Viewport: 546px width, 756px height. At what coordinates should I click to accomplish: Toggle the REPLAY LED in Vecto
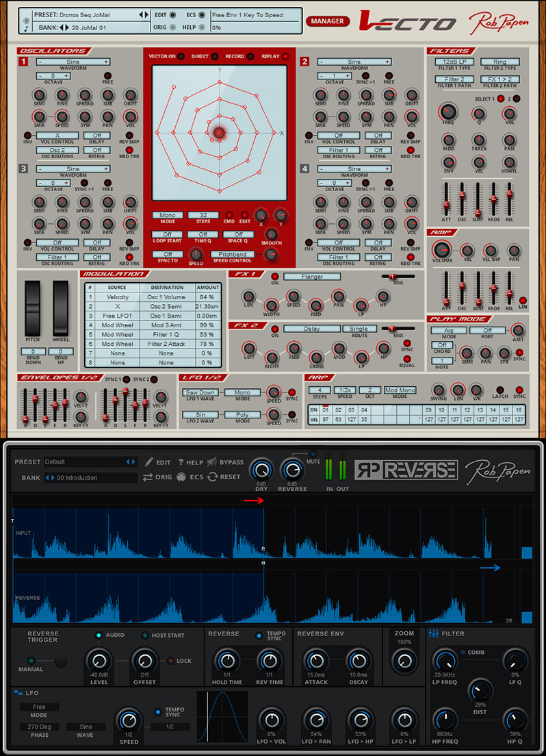click(x=286, y=56)
